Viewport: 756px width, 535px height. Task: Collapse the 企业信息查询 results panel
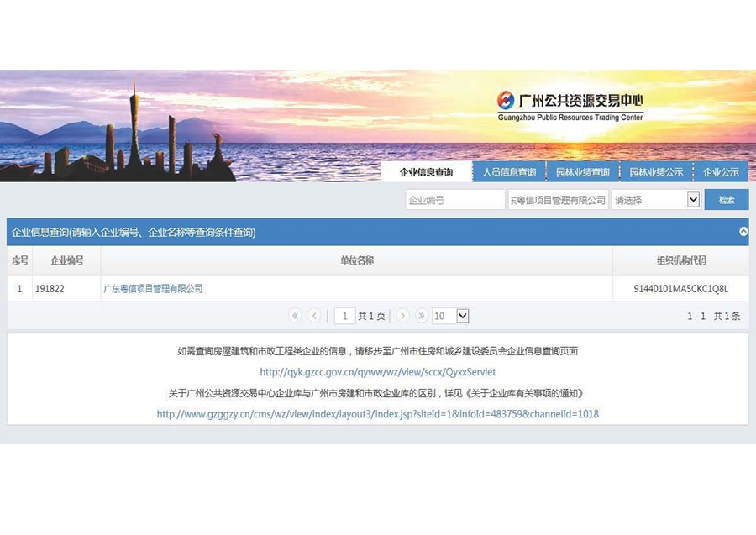(x=743, y=232)
